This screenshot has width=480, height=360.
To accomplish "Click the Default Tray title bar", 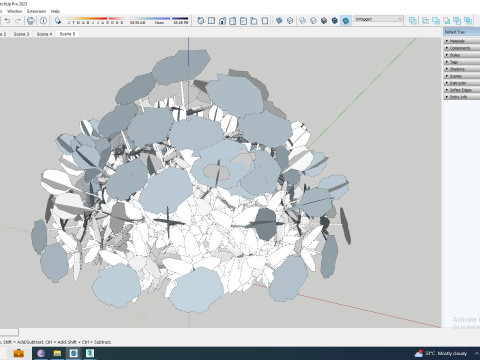I will click(x=461, y=32).
